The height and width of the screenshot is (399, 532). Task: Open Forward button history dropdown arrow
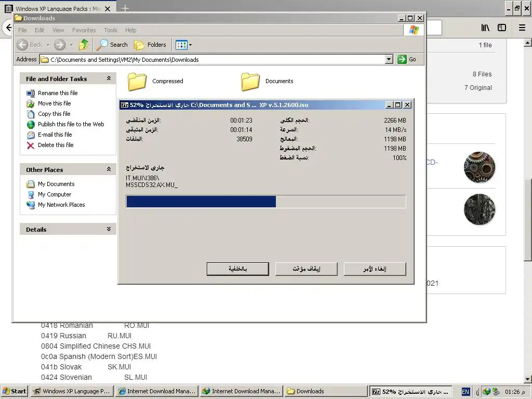(71, 45)
